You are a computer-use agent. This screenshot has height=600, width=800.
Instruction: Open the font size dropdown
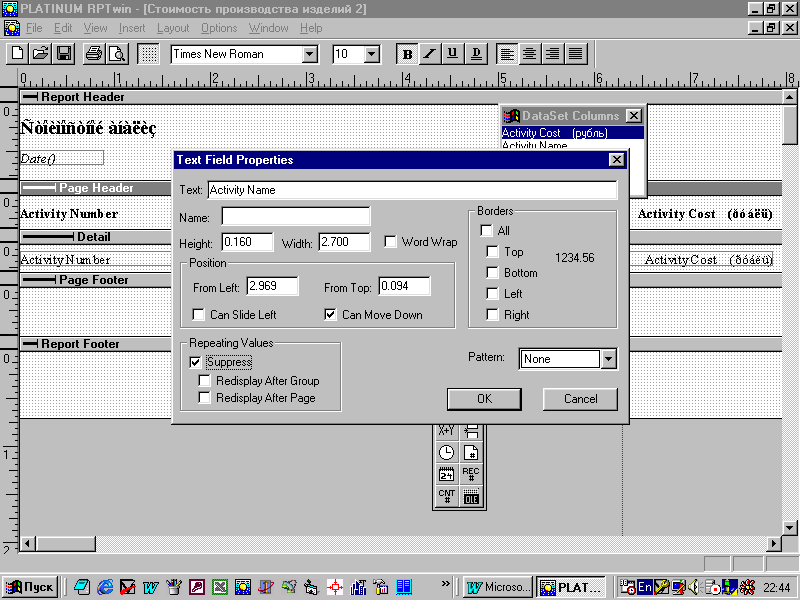372,55
